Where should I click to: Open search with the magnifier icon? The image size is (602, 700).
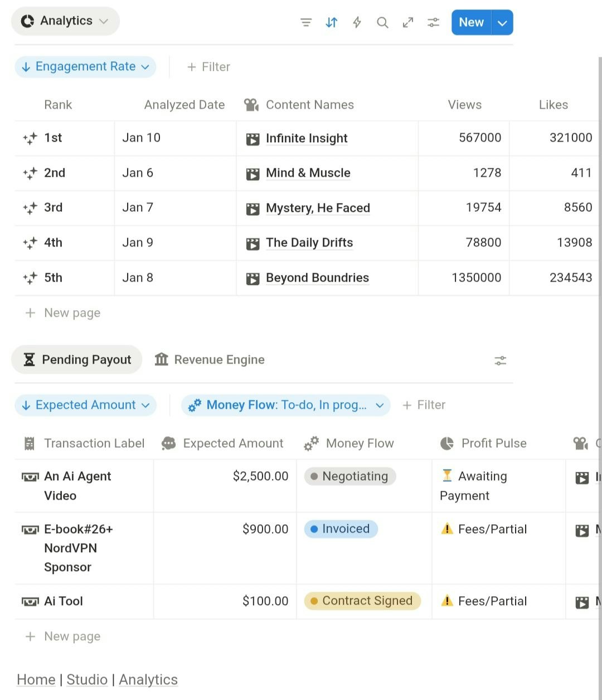382,22
